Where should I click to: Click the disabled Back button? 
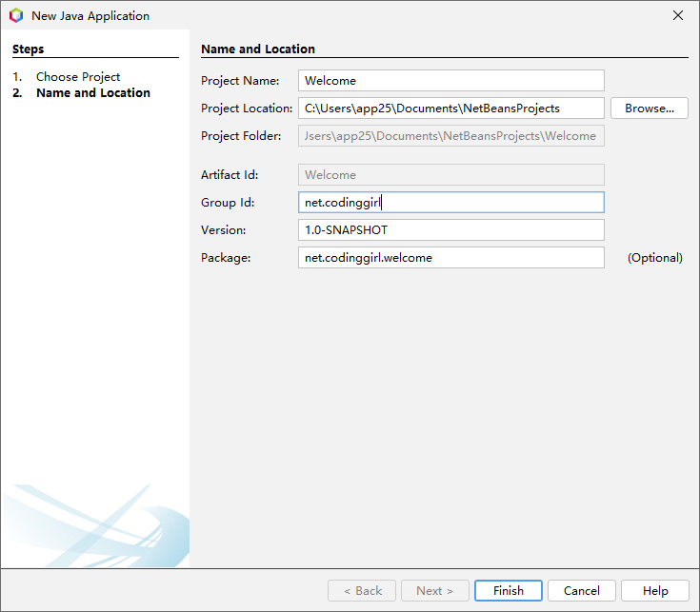coord(362,591)
